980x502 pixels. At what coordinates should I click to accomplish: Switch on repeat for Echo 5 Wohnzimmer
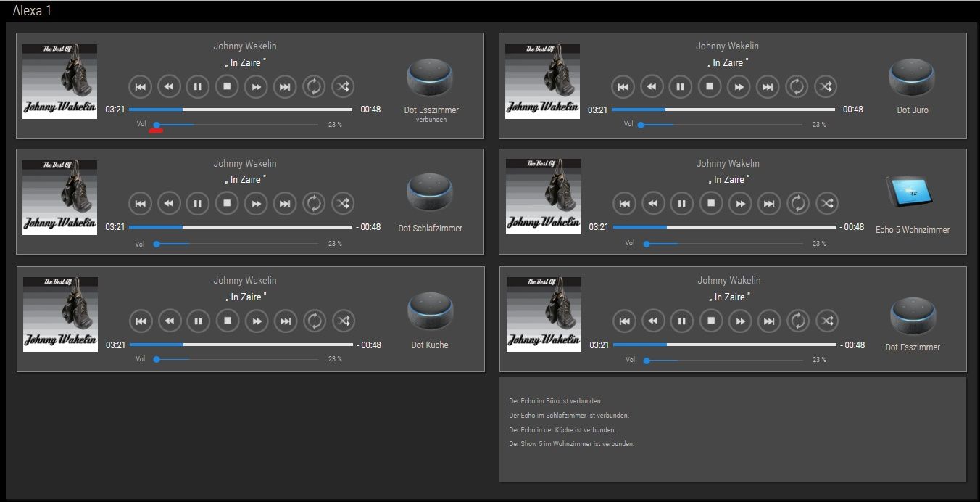click(x=798, y=204)
